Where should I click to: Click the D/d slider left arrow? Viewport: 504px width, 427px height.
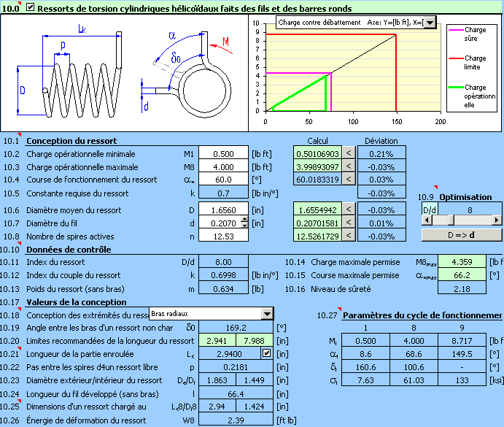click(427, 220)
